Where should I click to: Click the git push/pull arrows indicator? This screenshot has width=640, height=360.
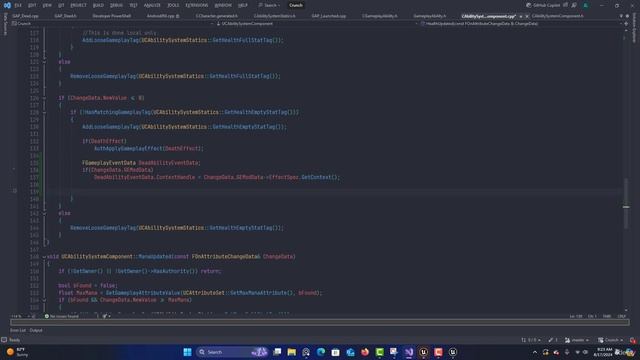(531, 340)
